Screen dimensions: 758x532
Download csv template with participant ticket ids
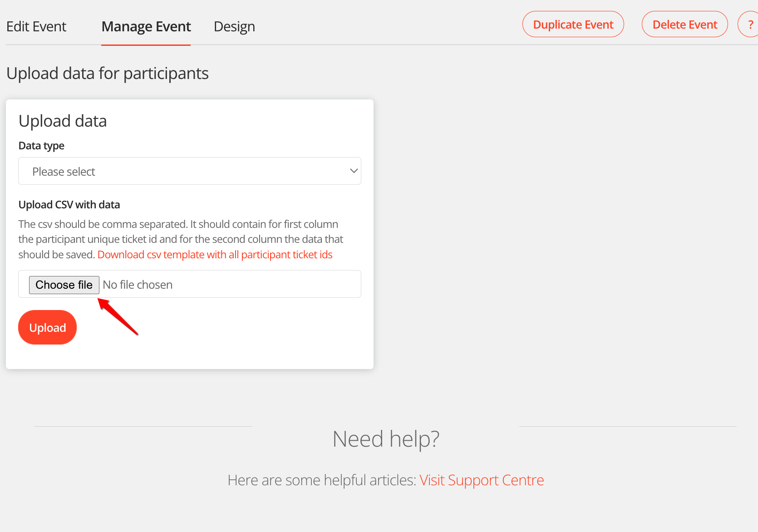[215, 255]
